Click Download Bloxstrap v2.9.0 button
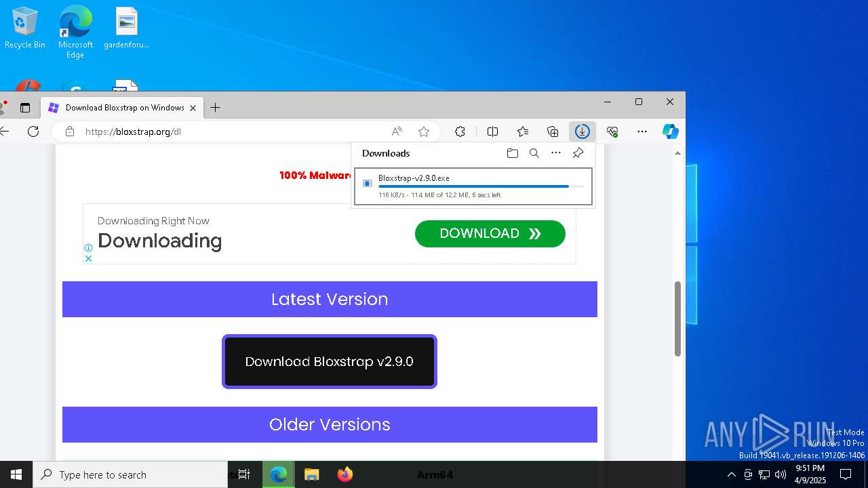Viewport: 868px width, 488px height. point(330,361)
